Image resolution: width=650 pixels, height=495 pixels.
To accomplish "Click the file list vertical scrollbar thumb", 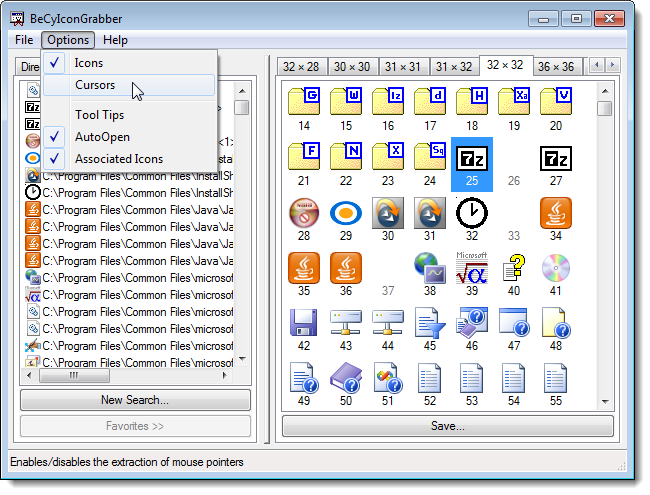I will 242,107.
